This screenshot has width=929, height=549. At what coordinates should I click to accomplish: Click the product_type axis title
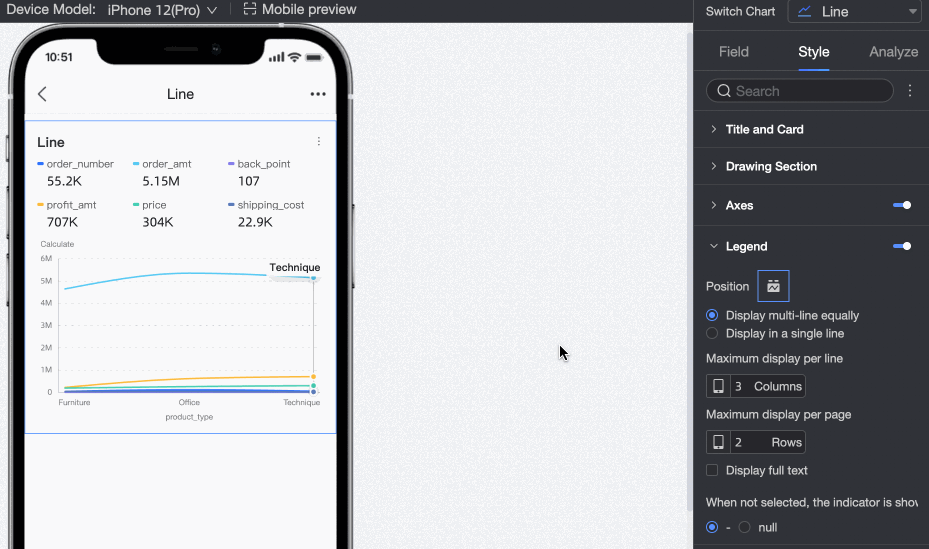[189, 417]
